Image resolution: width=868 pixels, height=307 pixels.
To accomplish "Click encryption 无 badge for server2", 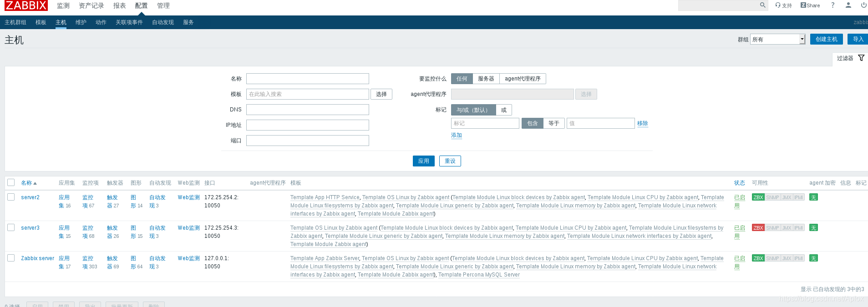I will pyautogui.click(x=813, y=197).
